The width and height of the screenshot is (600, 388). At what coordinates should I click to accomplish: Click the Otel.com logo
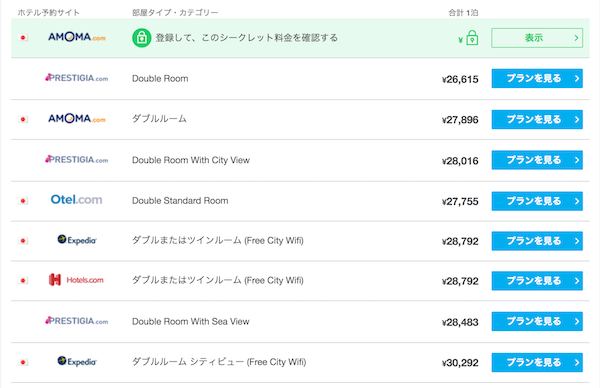[77, 200]
